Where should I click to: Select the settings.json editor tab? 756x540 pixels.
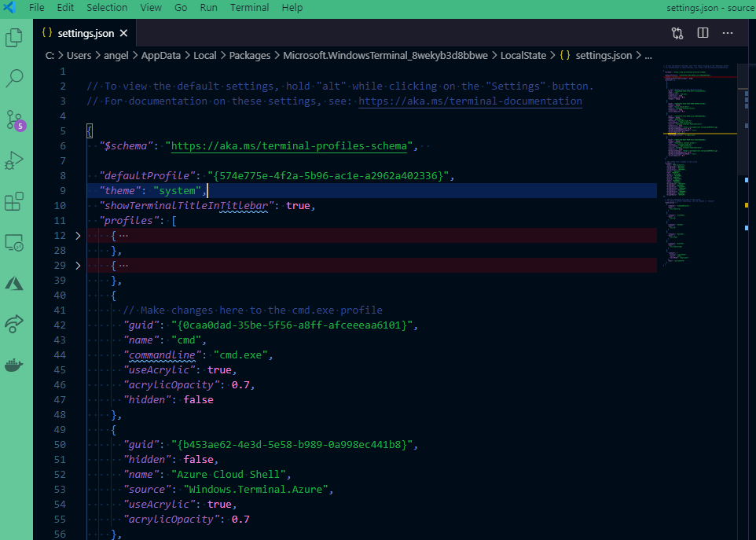point(85,33)
